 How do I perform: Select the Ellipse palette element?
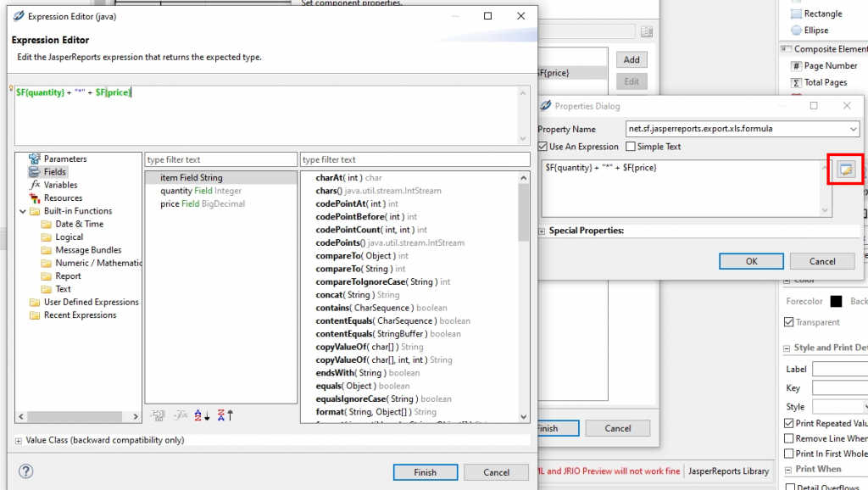pos(810,31)
